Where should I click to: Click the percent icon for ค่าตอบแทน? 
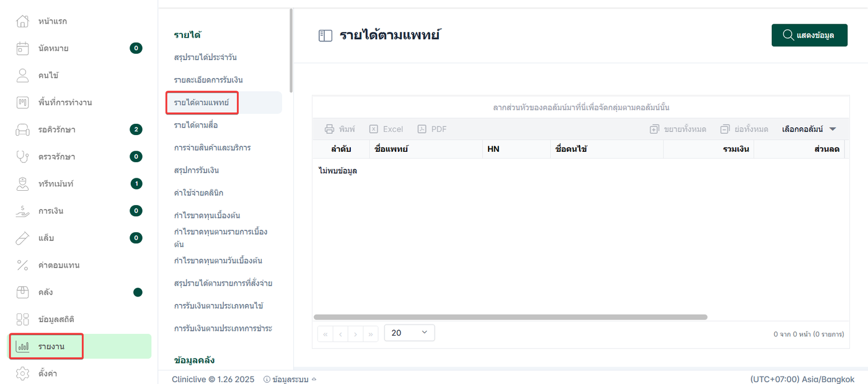22,265
